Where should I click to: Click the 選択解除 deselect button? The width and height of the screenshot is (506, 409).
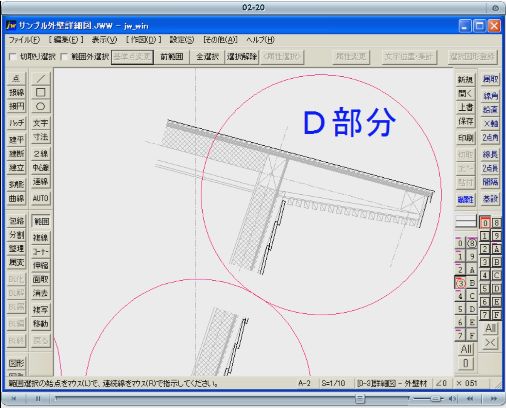(242, 57)
